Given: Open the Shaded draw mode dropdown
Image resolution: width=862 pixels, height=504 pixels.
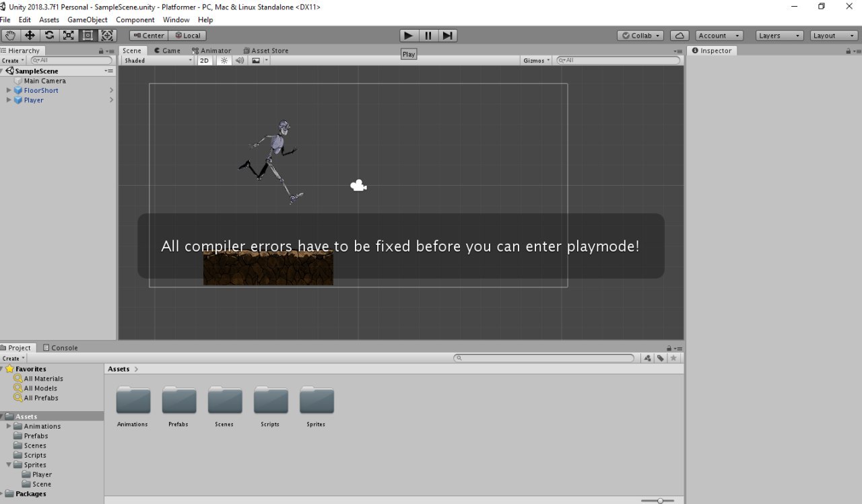Looking at the screenshot, I should 158,61.
